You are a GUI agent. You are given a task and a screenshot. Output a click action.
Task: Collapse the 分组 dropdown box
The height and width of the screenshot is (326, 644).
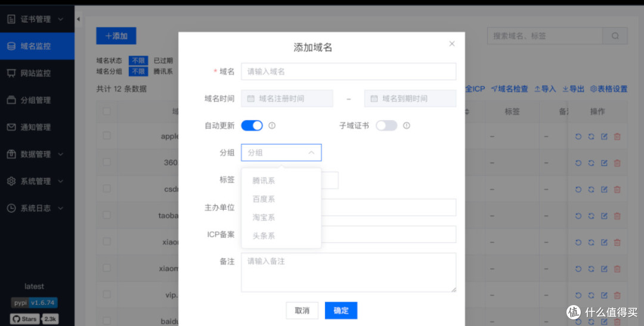281,152
